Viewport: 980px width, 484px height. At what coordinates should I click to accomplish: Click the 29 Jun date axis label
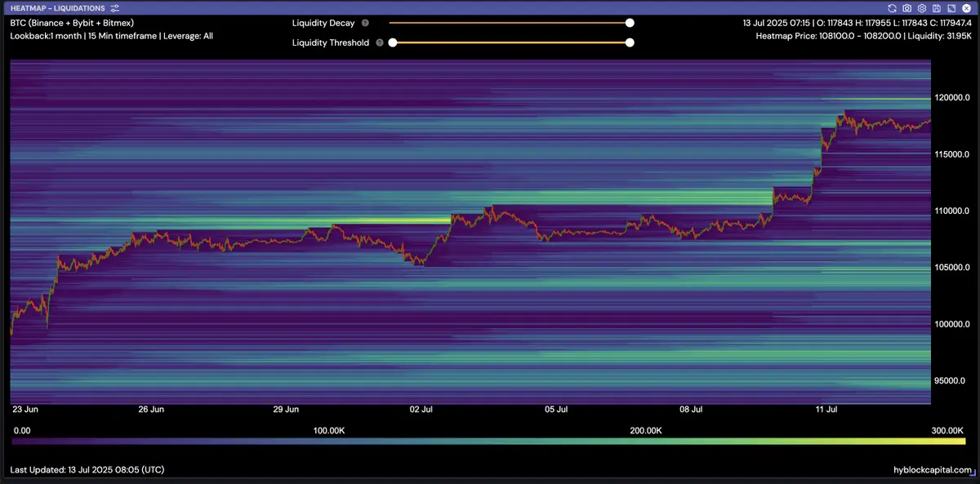[286, 409]
